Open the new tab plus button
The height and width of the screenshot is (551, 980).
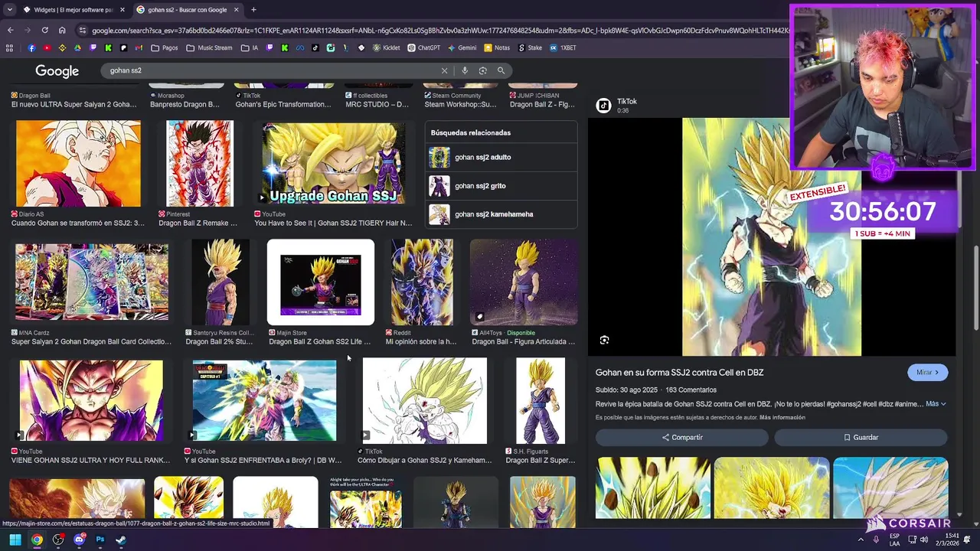point(253,10)
